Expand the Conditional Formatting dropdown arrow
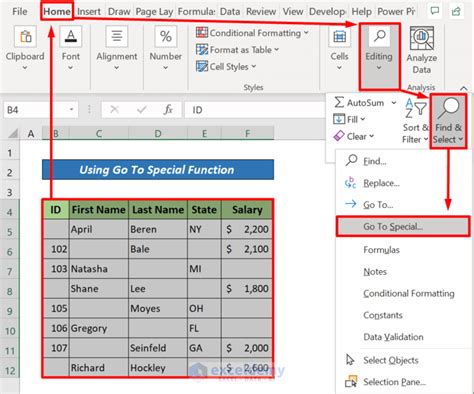 tap(306, 33)
